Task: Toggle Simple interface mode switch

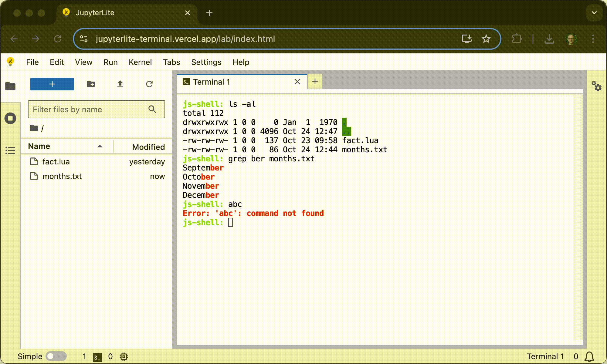Action: point(56,356)
